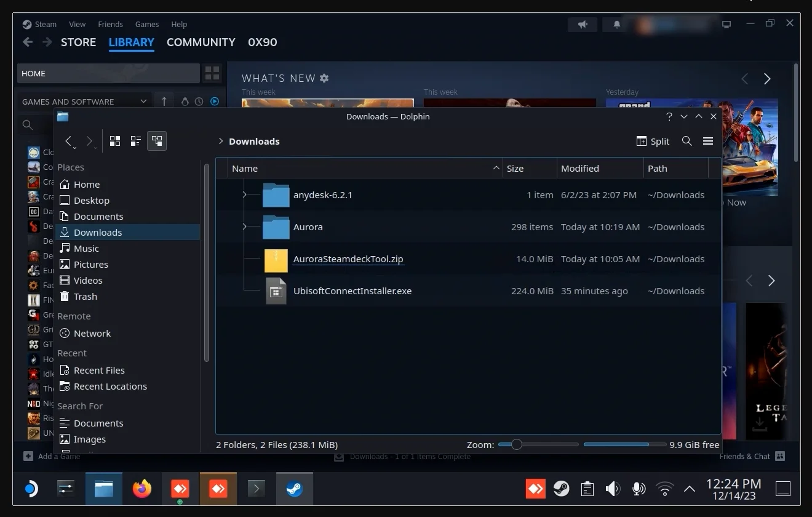Image resolution: width=812 pixels, height=517 pixels.
Task: Open Network in Places sidebar
Action: pos(92,334)
